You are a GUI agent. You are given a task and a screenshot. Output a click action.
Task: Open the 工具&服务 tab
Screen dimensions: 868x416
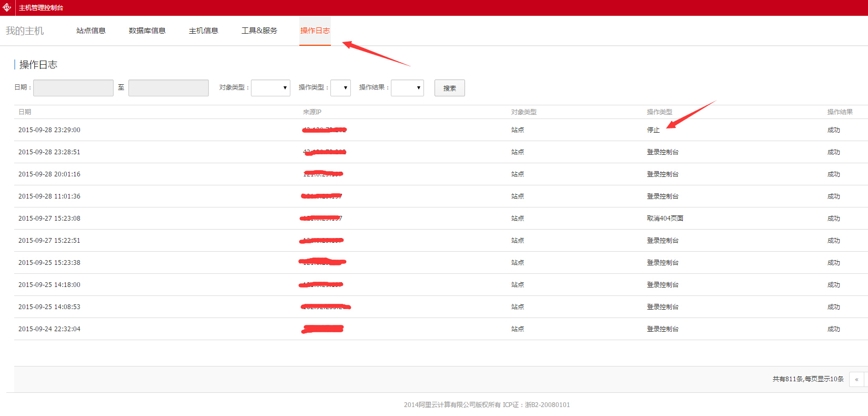point(259,31)
